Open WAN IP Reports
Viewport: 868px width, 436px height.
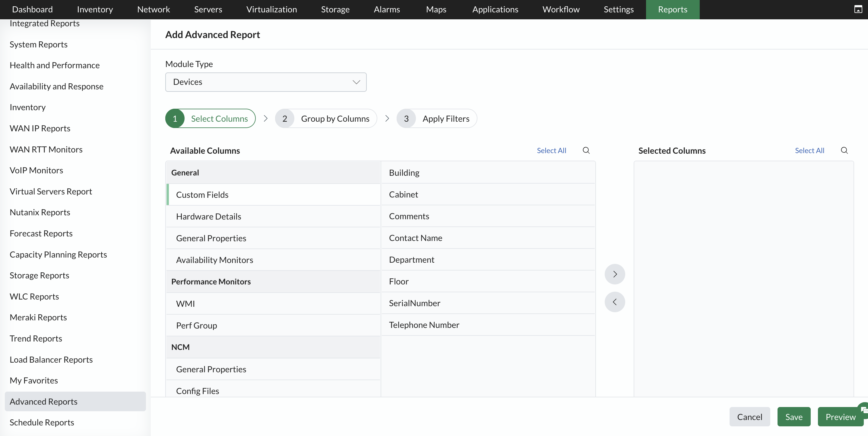(x=40, y=129)
